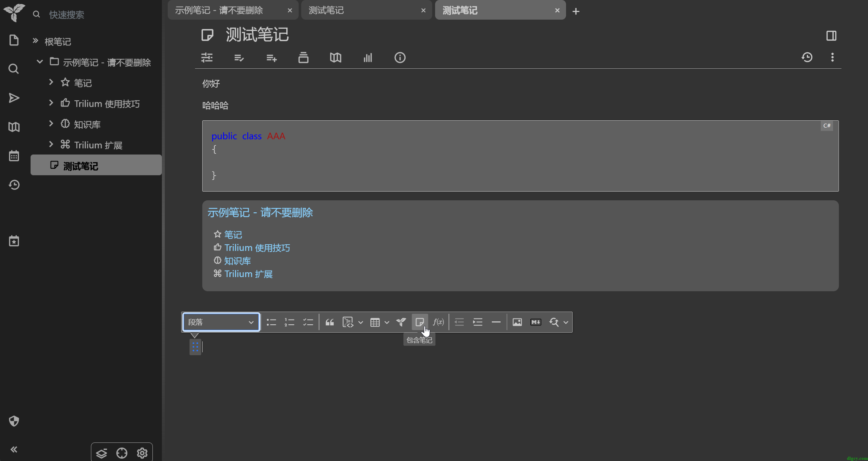The width and height of the screenshot is (868, 461).
Task: Open the jump-to-note send icon
Action: pos(14,98)
